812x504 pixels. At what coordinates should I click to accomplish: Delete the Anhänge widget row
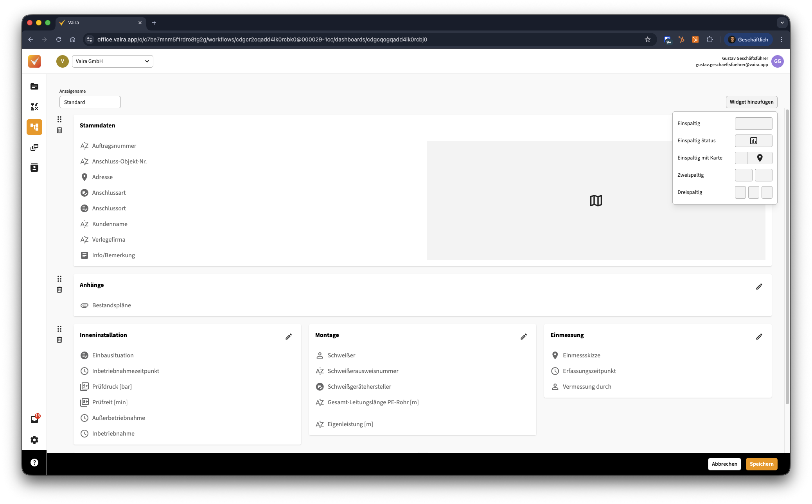(x=59, y=290)
